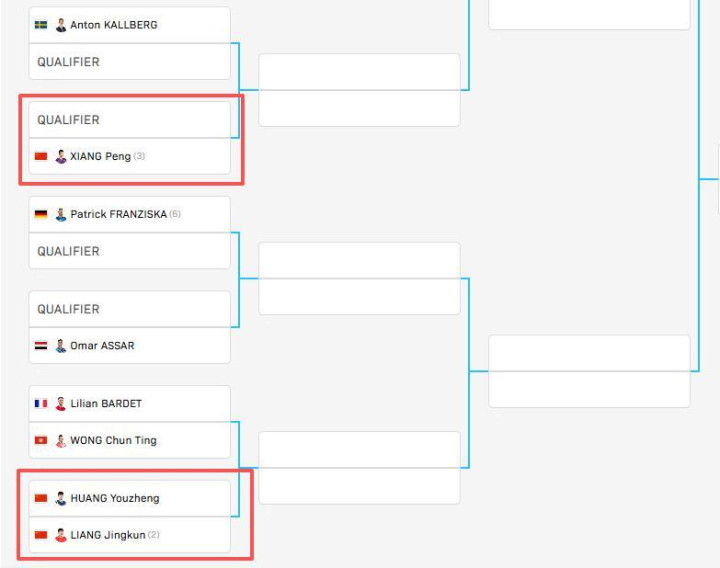Open Anton KALLBERG player link
The image size is (720, 568).
point(114,25)
